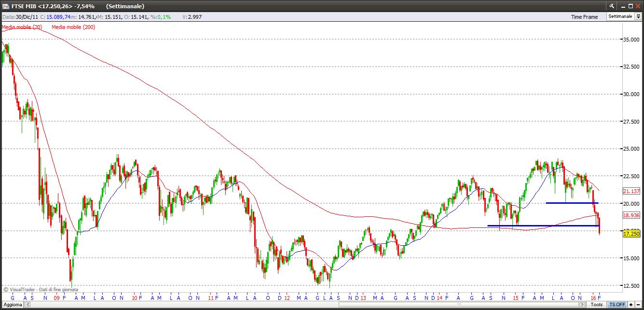644x310 pixels.
Task: Open the Tools menu at the bottom right
Action: point(597,304)
